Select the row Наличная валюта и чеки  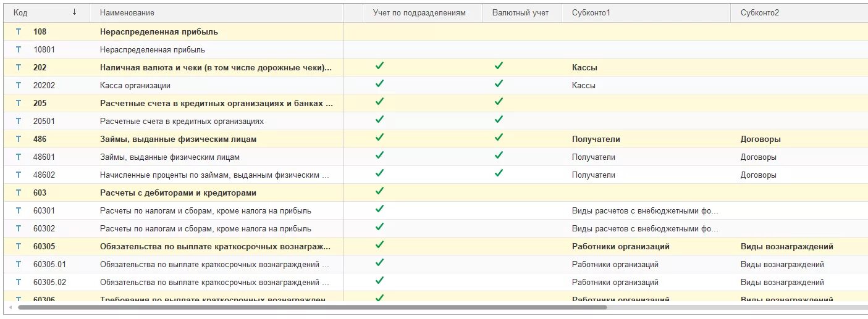click(436, 67)
